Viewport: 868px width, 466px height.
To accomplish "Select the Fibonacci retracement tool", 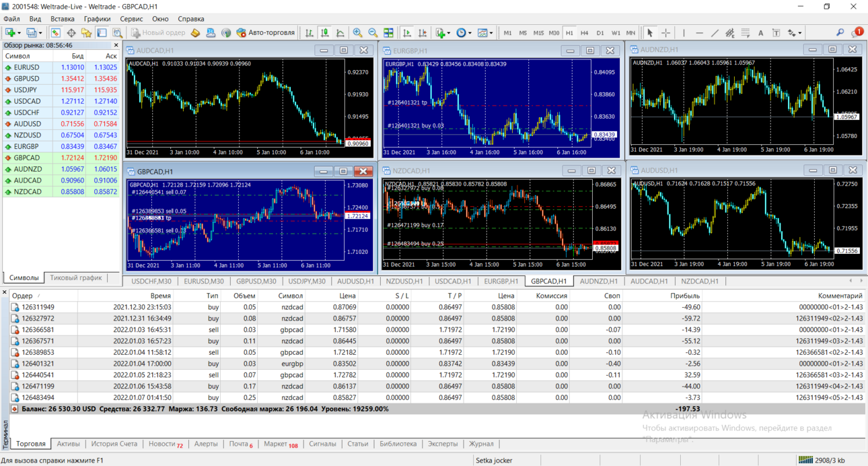I will coord(746,32).
